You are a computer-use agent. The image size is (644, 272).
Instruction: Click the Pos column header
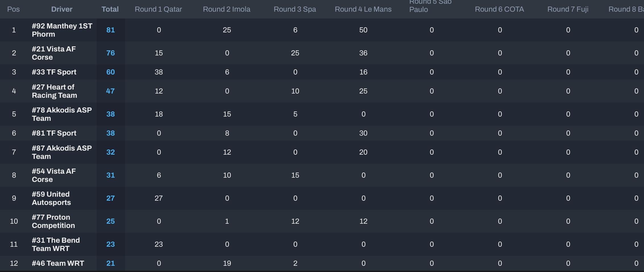click(13, 9)
